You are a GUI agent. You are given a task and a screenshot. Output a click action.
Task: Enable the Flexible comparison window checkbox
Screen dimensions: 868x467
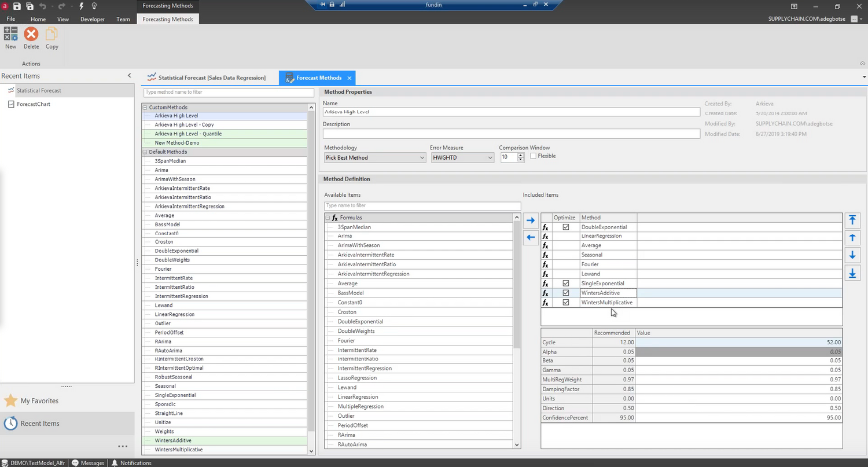pyautogui.click(x=533, y=156)
